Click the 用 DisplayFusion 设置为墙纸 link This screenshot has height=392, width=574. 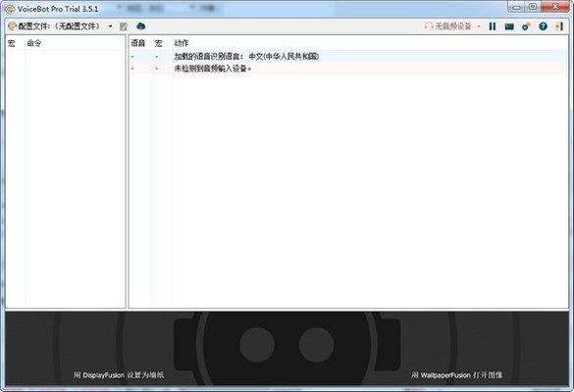[x=119, y=375]
